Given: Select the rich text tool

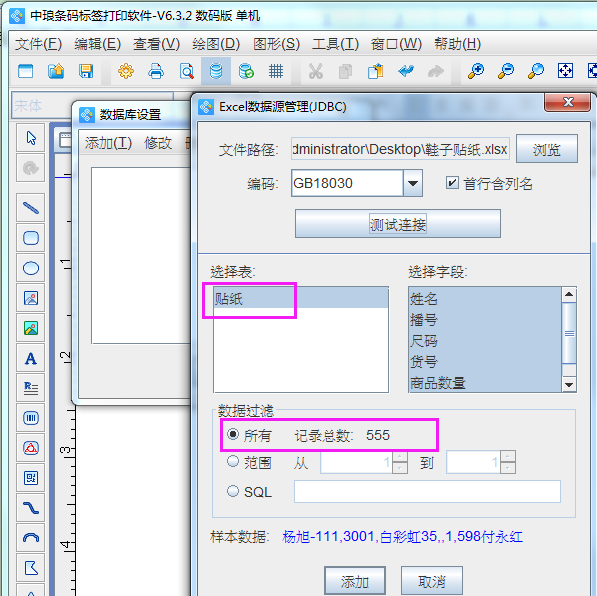Looking at the screenshot, I should pos(31,388).
